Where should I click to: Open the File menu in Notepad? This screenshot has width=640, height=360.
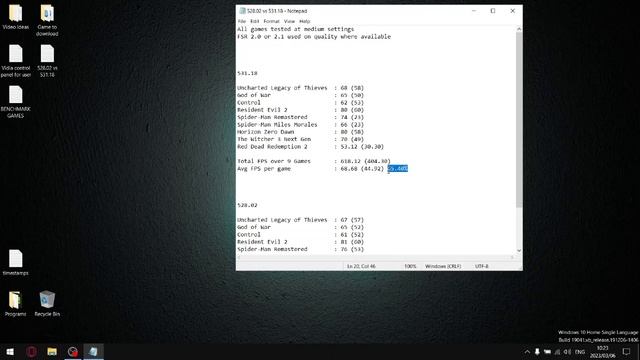(x=242, y=21)
